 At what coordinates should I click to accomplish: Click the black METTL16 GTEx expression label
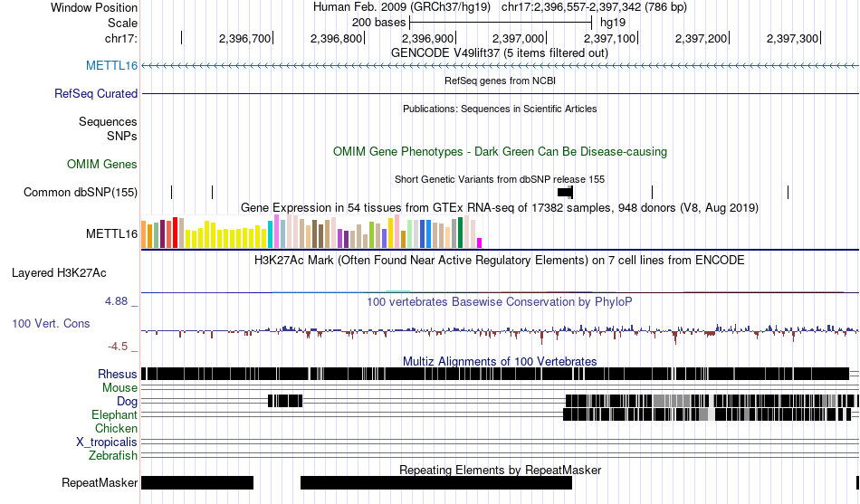[111, 234]
